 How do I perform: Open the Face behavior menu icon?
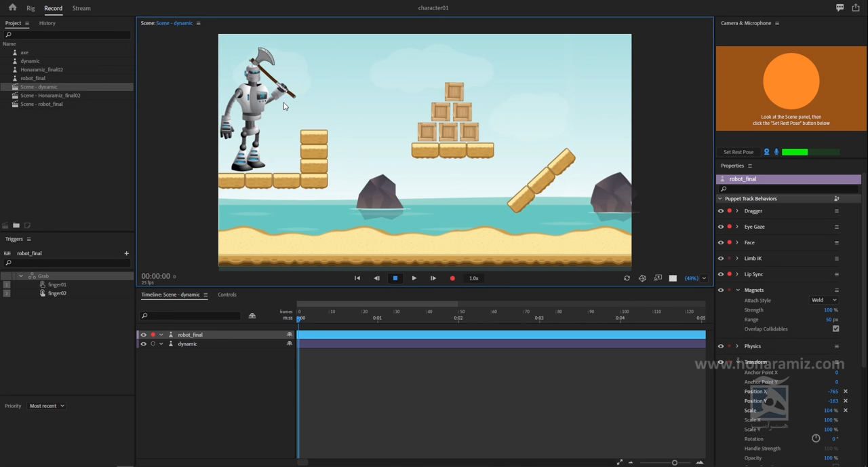tap(837, 242)
